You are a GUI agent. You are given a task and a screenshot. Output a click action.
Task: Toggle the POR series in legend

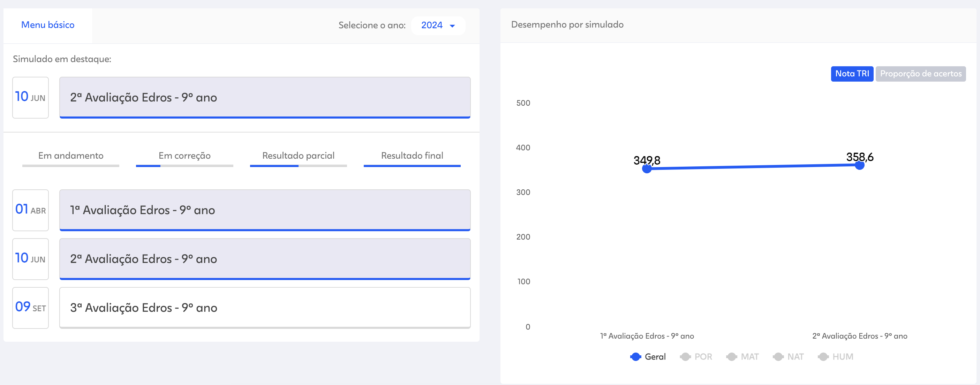(x=696, y=357)
